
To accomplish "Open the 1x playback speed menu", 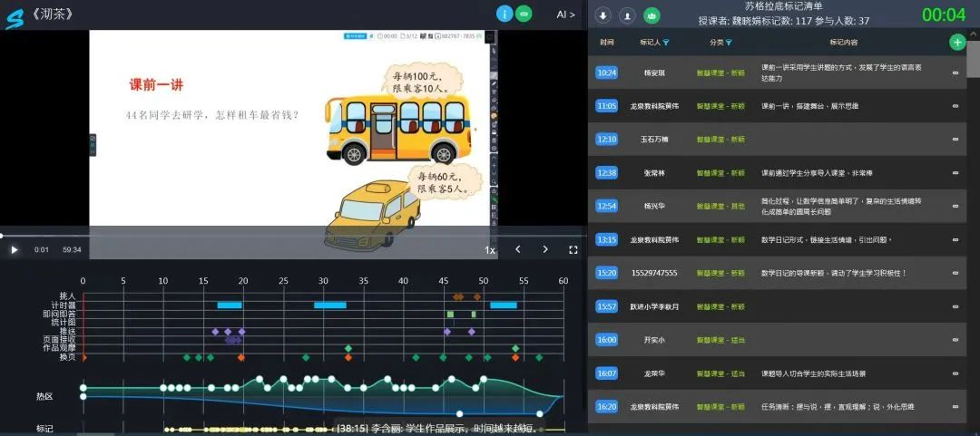I will (490, 249).
